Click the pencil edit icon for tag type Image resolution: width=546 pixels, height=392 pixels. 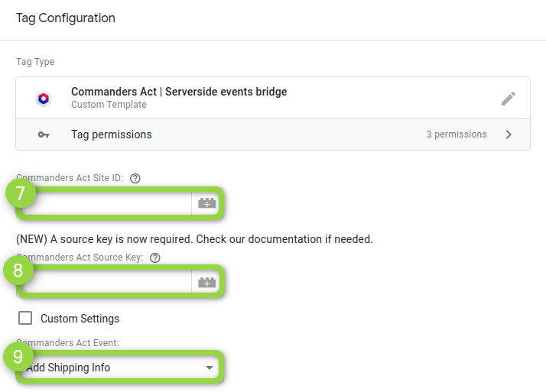pyautogui.click(x=509, y=99)
